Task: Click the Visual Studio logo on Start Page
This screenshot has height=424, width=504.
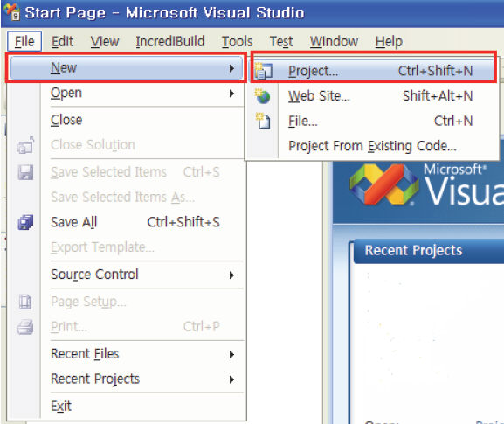Action: tap(384, 184)
